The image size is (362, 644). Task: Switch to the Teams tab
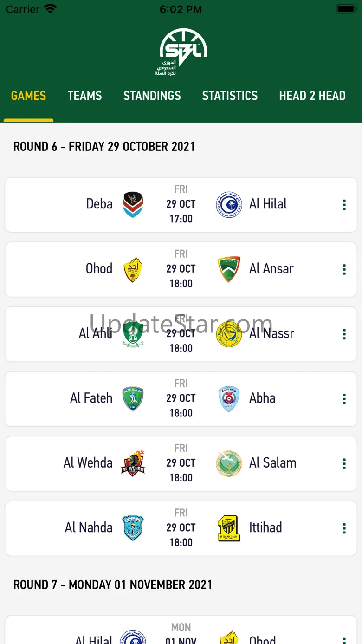coord(84,96)
